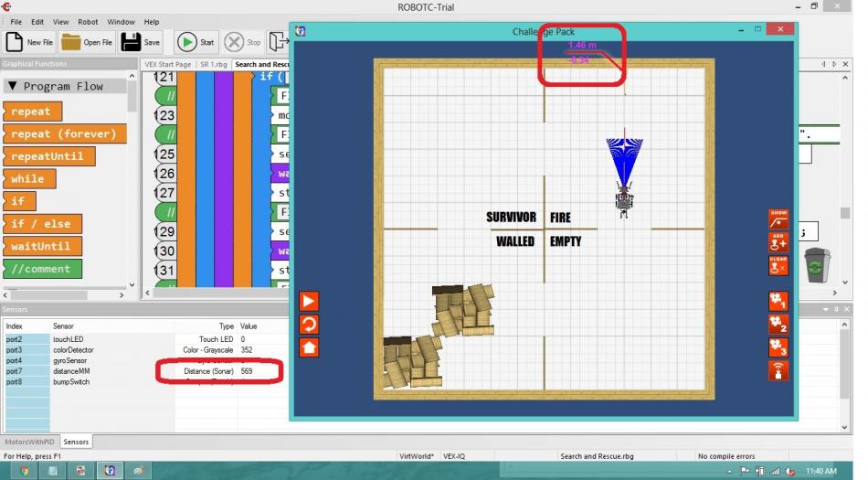Start the program with the green play icon
868x480 pixels.
[186, 42]
